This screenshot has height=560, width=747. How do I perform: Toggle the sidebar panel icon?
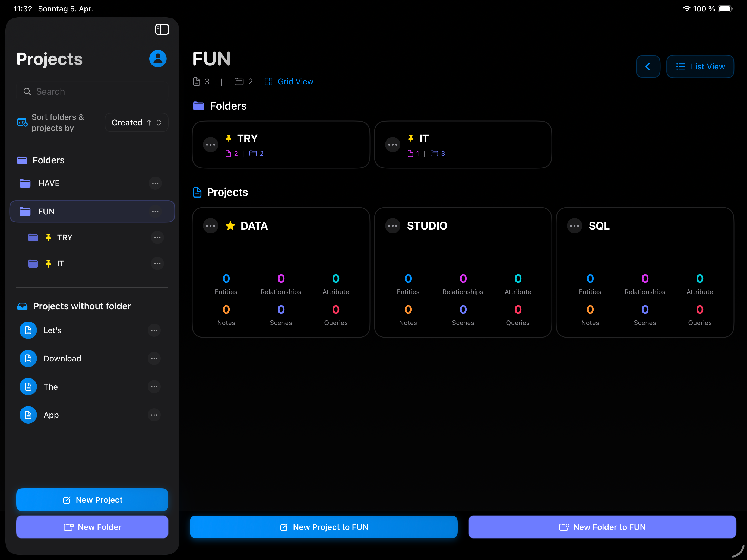point(162,29)
